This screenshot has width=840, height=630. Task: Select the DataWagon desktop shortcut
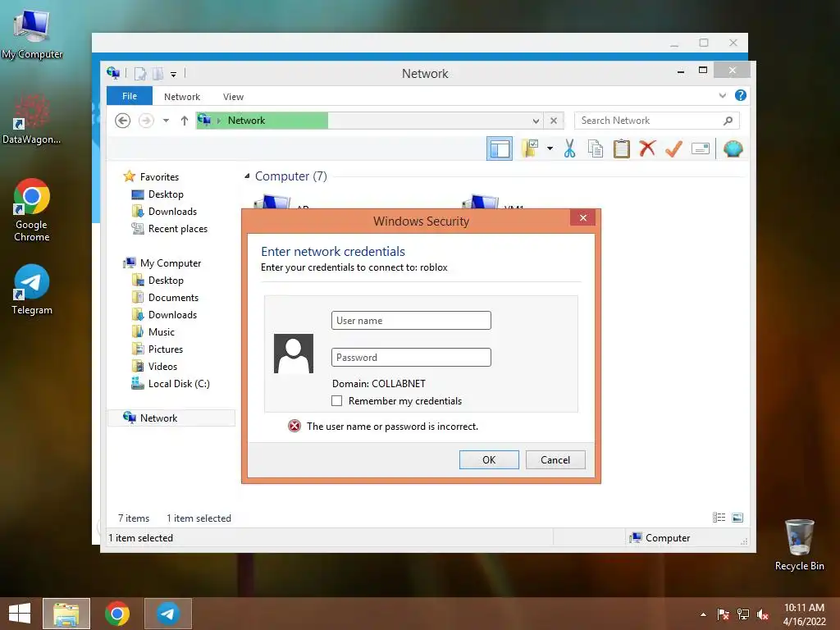point(32,119)
